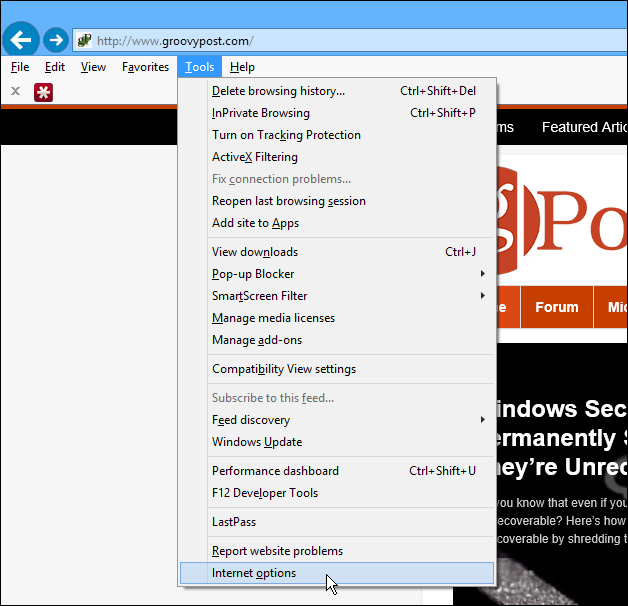Click the gray X toolbar close icon
This screenshot has width=628, height=606.
point(16,91)
